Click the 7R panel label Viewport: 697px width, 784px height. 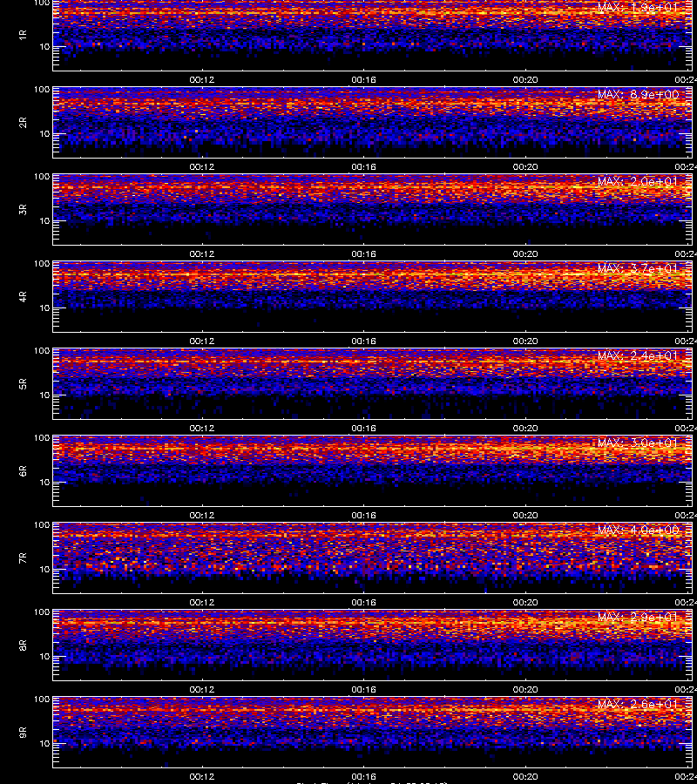(x=23, y=558)
